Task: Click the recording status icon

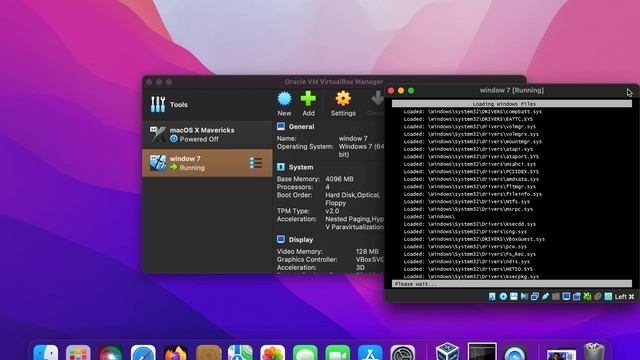Action: point(577,296)
